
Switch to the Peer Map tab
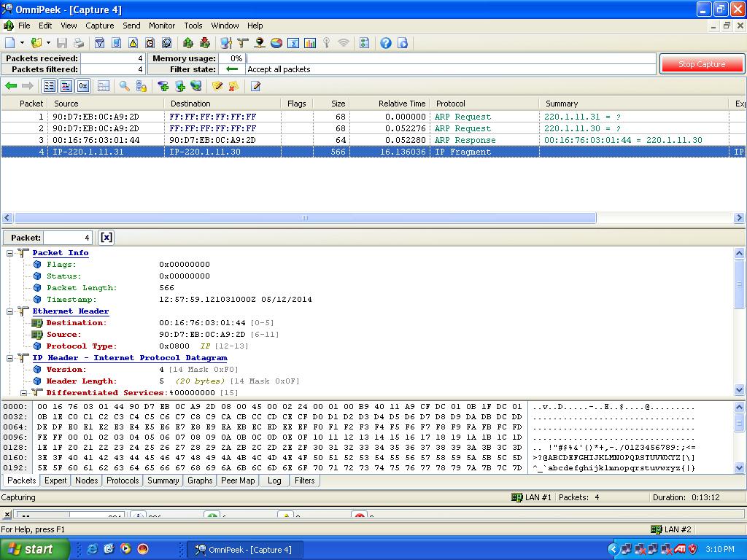[x=238, y=481]
